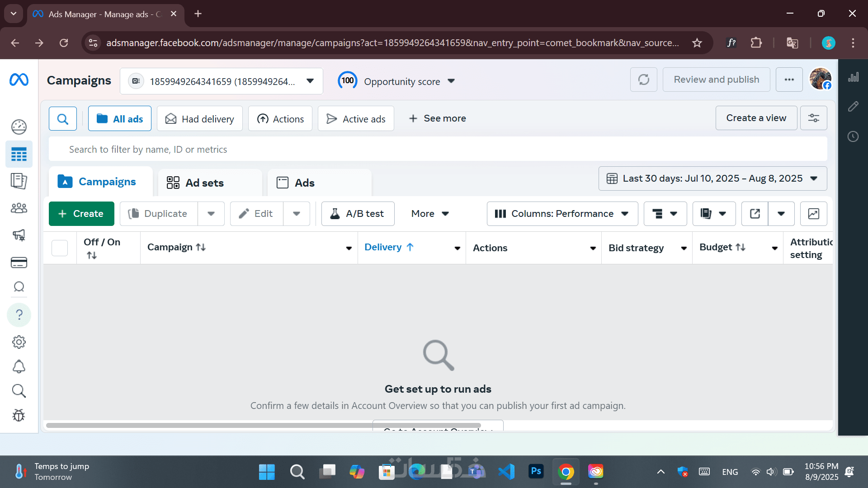Viewport: 868px width, 488px height.
Task: Click the green Create button
Action: pos(81,214)
